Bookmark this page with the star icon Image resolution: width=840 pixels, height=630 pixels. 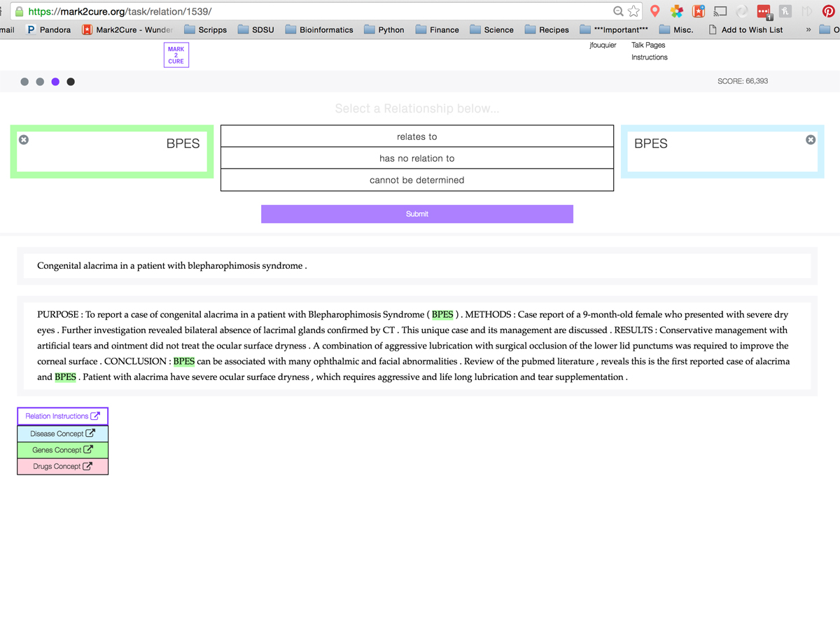633,11
